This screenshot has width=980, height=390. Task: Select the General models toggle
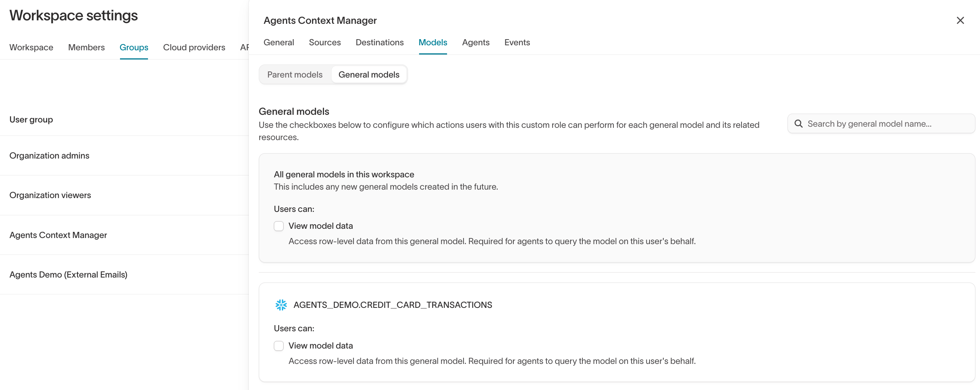pos(369,74)
